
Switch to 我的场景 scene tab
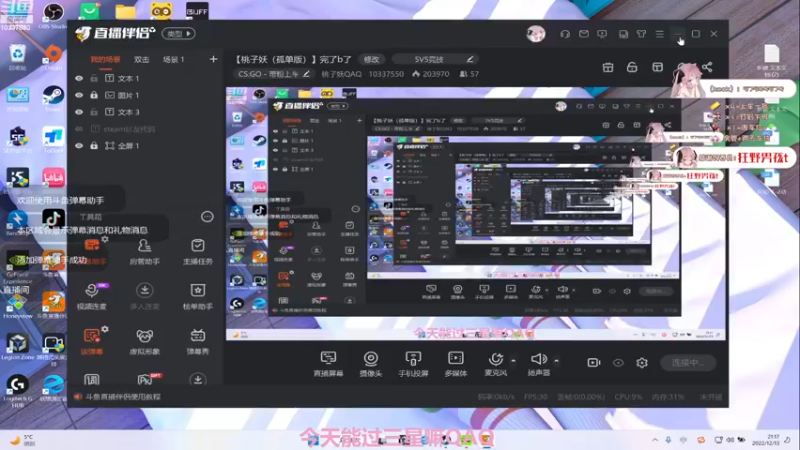coord(105,60)
